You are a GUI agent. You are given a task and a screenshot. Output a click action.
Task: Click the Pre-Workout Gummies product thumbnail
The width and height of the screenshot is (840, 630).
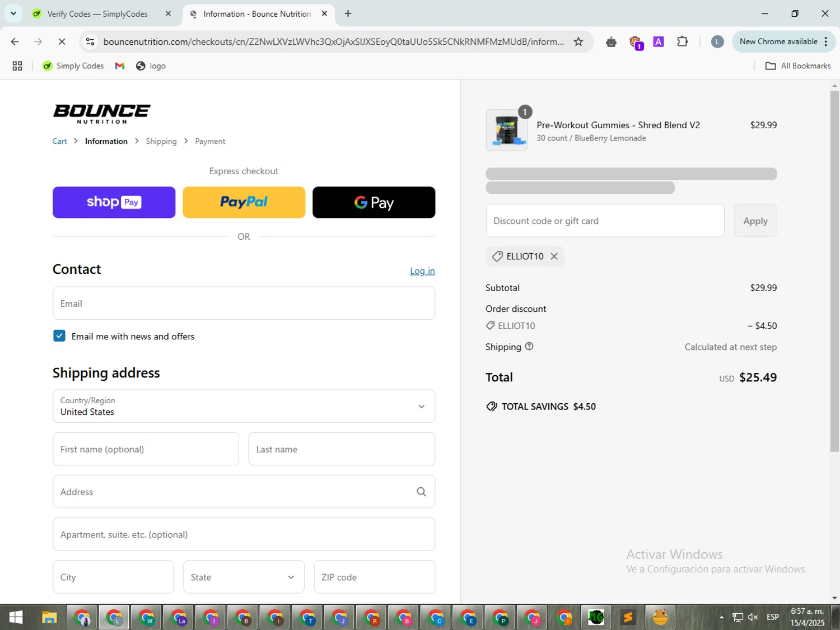coord(507,130)
